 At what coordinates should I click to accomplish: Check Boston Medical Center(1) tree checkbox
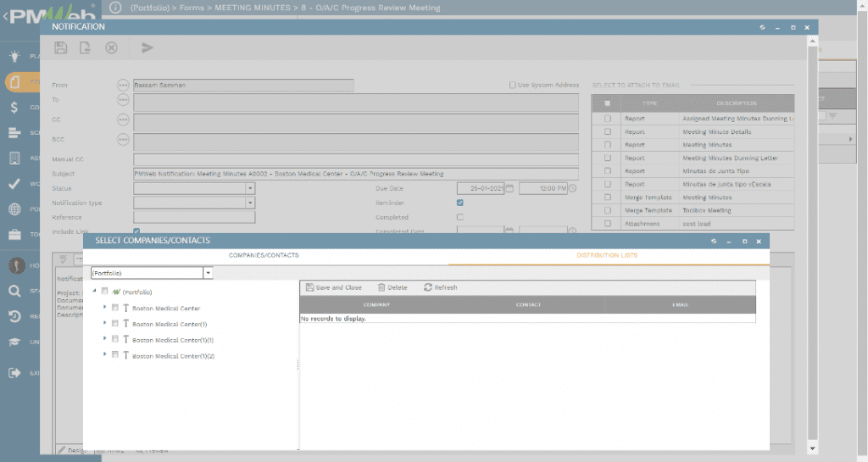(x=115, y=324)
